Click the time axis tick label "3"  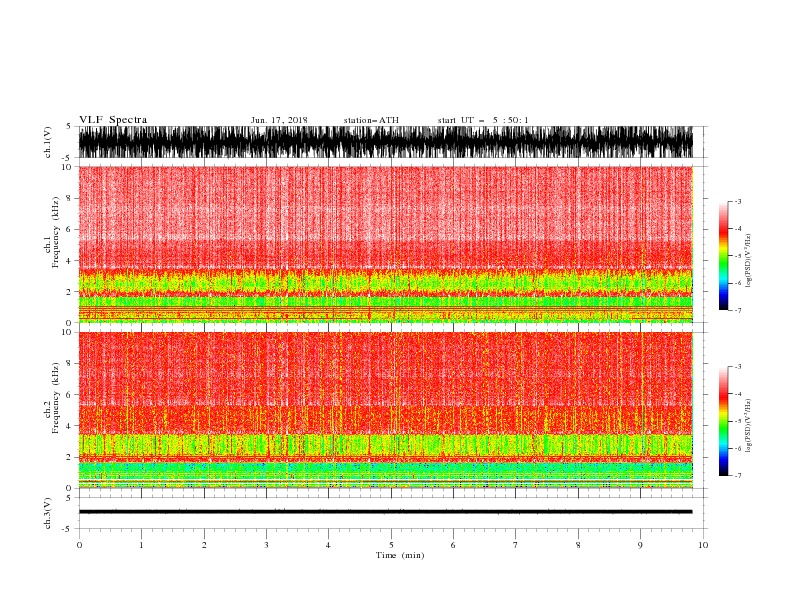click(266, 545)
